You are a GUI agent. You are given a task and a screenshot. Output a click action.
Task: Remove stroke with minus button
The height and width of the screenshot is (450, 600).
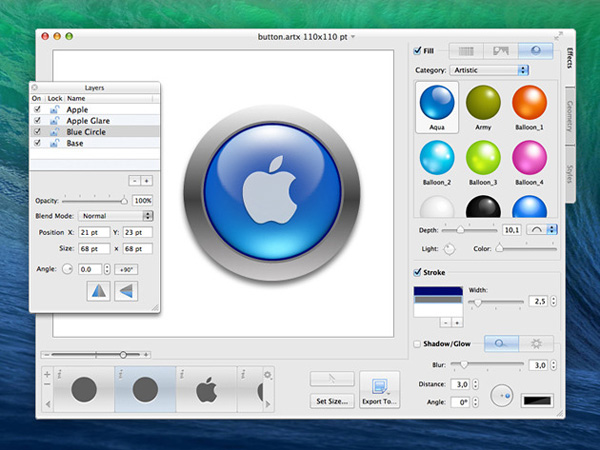click(445, 323)
